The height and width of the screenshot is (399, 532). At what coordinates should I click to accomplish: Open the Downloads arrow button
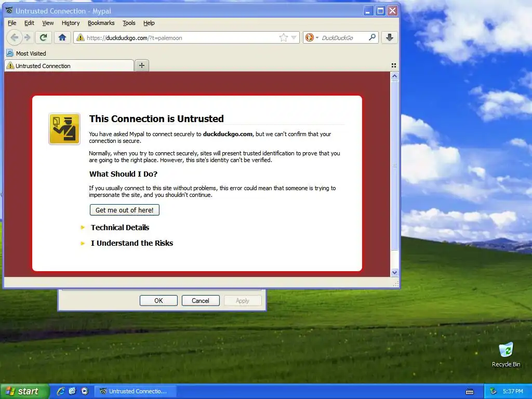click(x=390, y=37)
